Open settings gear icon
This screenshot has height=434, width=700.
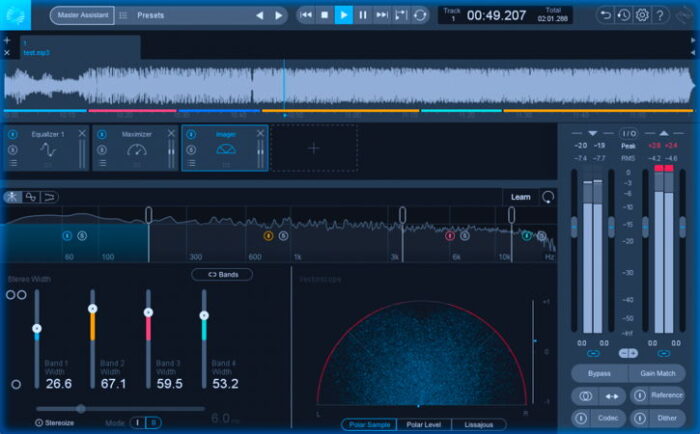point(642,15)
